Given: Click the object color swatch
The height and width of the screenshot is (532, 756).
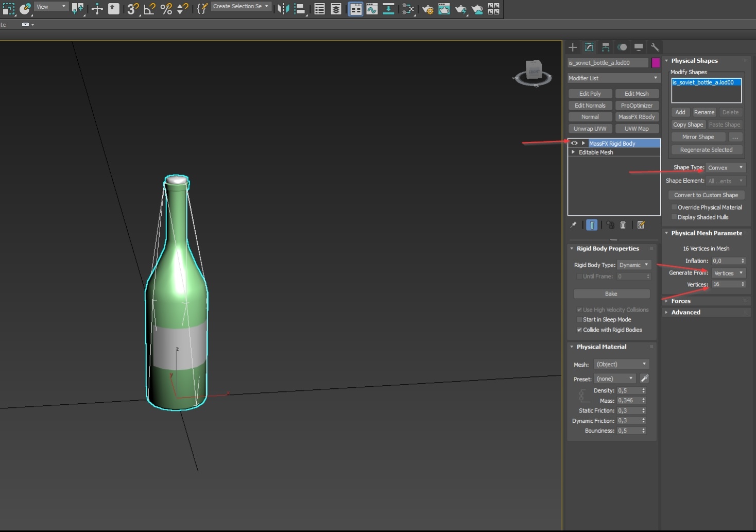Looking at the screenshot, I should coord(656,63).
